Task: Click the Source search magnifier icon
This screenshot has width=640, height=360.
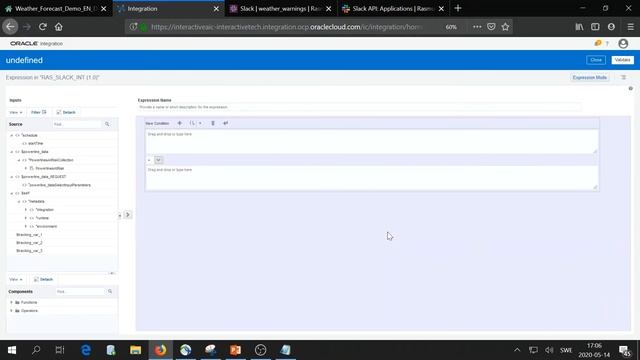Action: point(107,124)
